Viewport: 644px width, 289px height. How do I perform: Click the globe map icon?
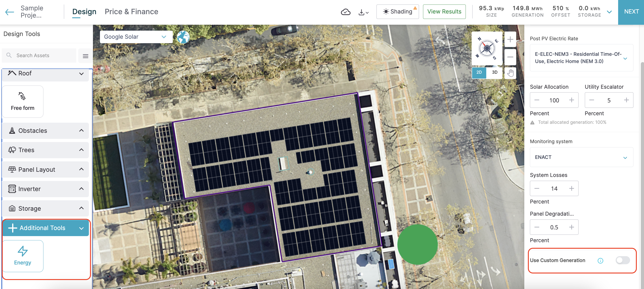click(183, 37)
